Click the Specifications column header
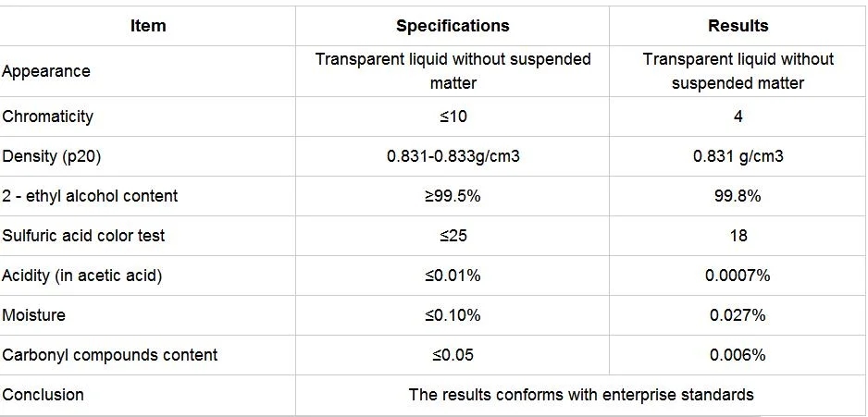This screenshot has height=417, width=868. (x=453, y=26)
